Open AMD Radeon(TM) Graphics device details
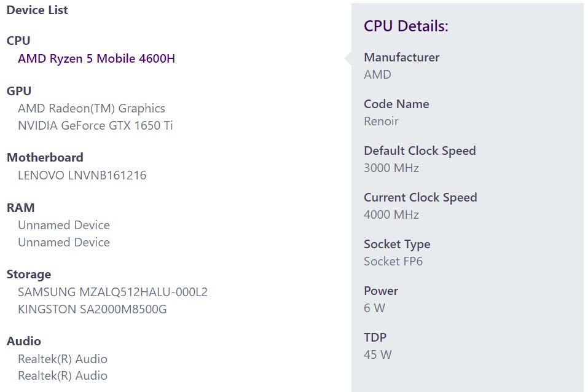Screen dimensions: 588x392 pyautogui.click(x=92, y=108)
